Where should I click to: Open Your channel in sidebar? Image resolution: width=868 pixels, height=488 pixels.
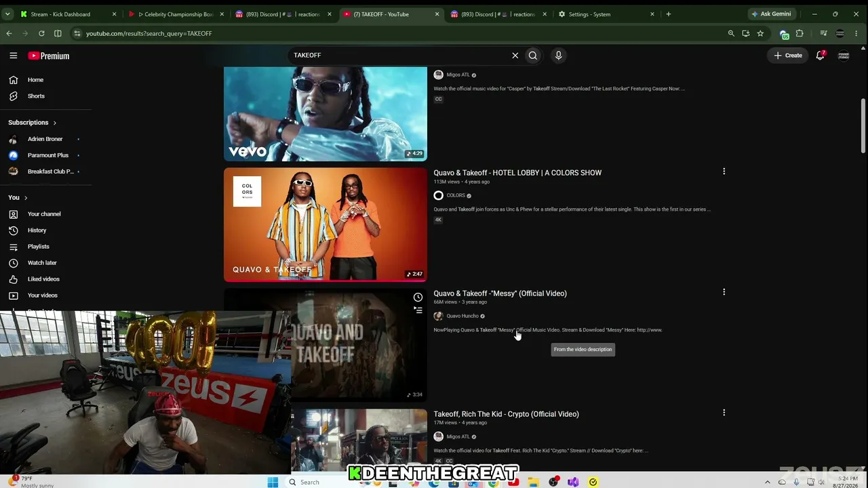(45, 214)
